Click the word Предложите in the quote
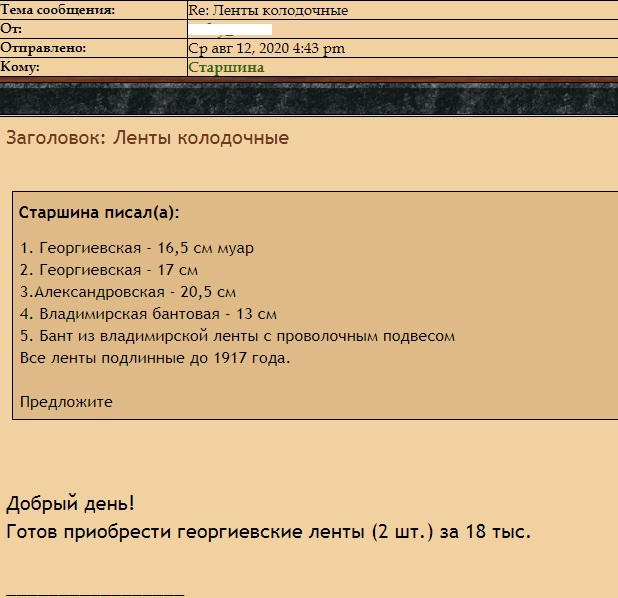The image size is (618, 598). (66, 402)
